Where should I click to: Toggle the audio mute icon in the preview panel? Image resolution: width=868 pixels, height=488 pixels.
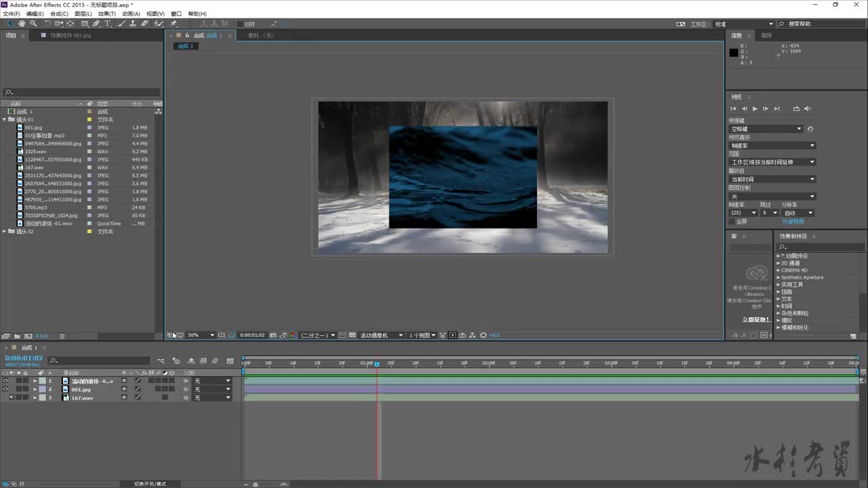(808, 108)
